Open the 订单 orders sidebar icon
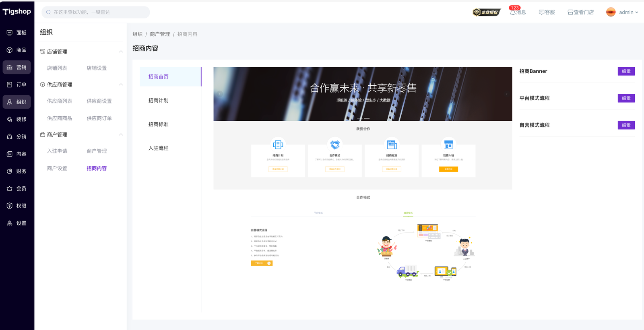Image resolution: width=644 pixels, height=330 pixels. point(10,85)
